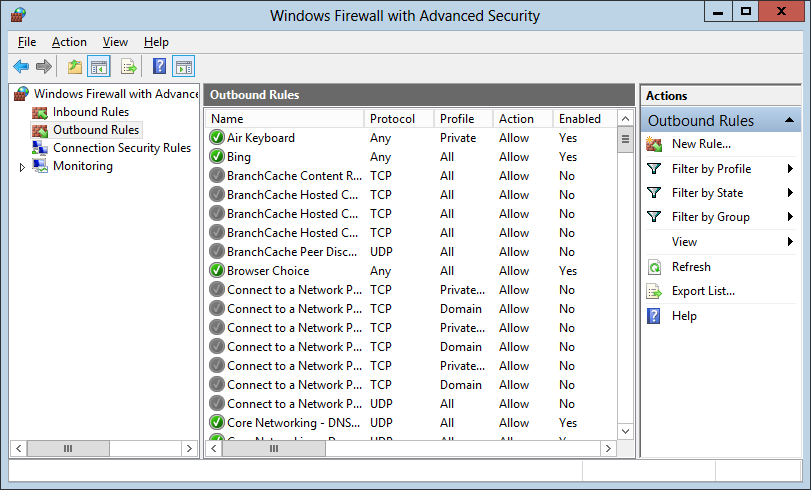Click the rules list horizontal scroll left arrow

coord(214,449)
